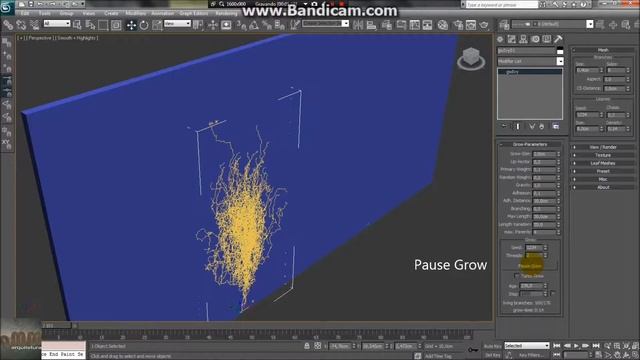Open the selection filter dropdown set to All
Image resolution: width=640 pixels, height=360 pixels.
[x=57, y=24]
